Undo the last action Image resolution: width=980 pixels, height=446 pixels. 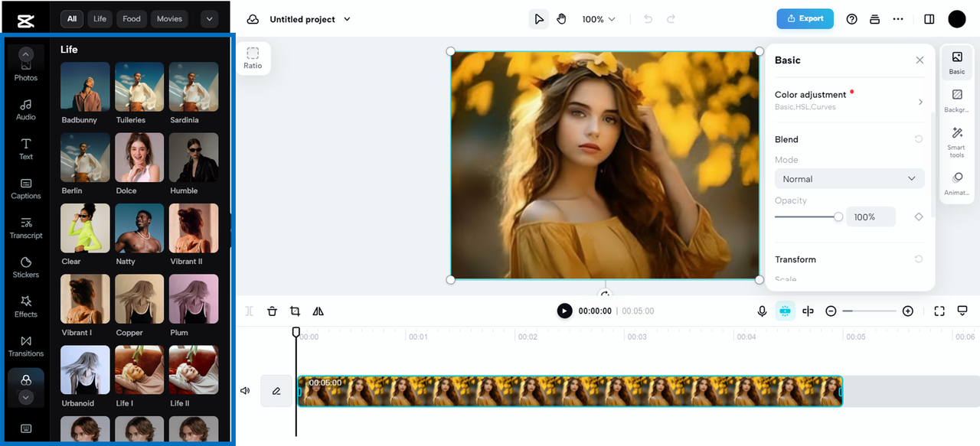(648, 19)
